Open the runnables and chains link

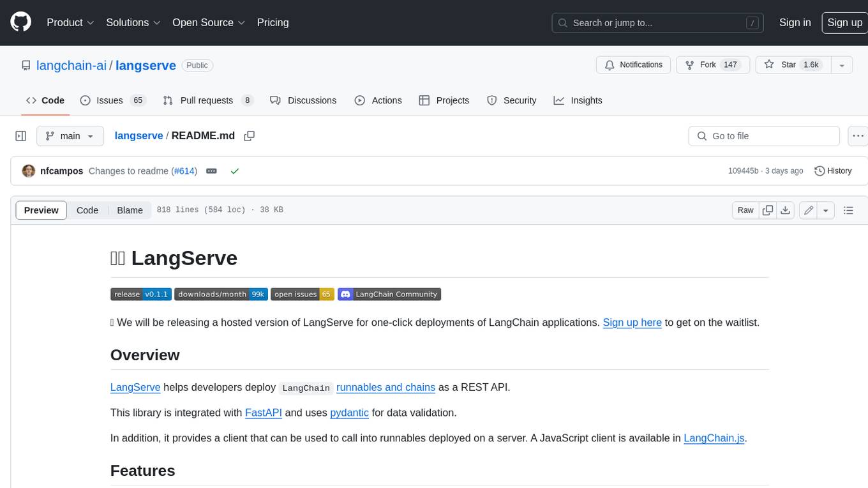[x=385, y=387]
